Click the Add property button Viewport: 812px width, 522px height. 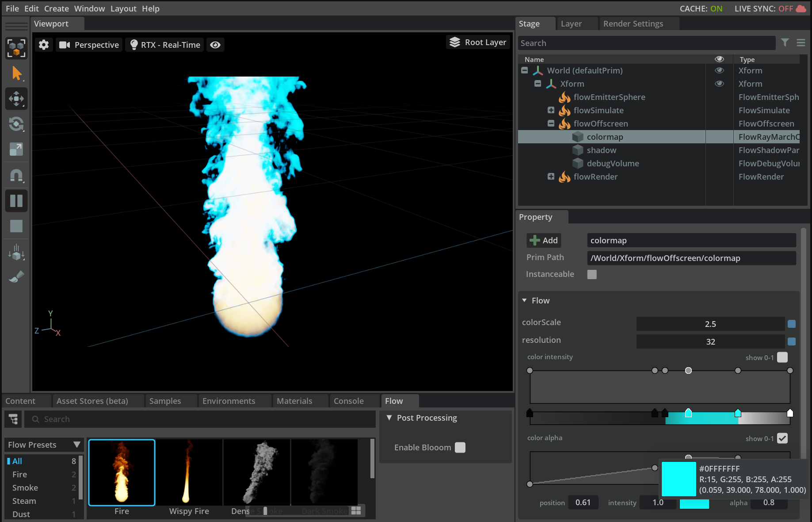point(544,240)
